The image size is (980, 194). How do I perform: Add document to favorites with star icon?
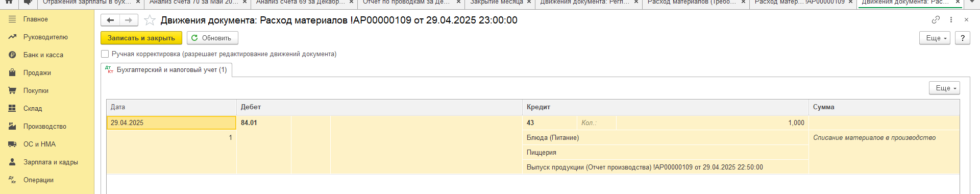pyautogui.click(x=150, y=20)
